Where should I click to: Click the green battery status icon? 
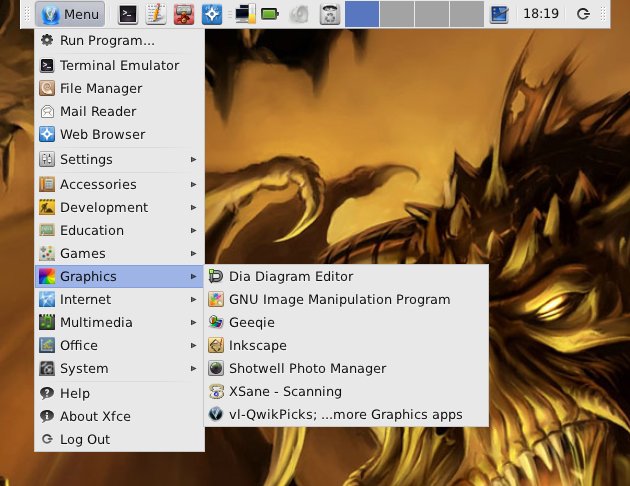tap(270, 14)
